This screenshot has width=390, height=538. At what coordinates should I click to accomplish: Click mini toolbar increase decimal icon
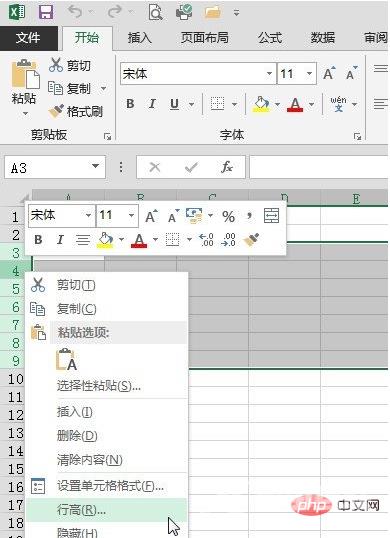(206, 239)
